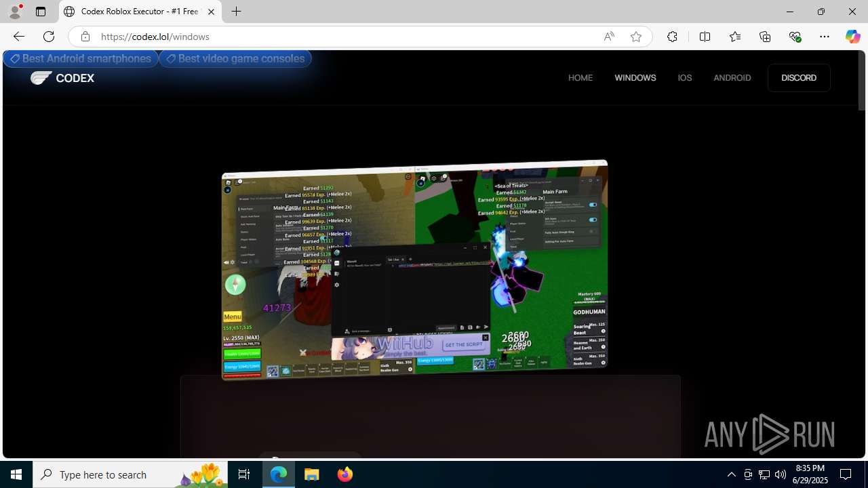Viewport: 868px width, 488px height.
Task: Click the Codex logo in header
Action: click(x=62, y=78)
